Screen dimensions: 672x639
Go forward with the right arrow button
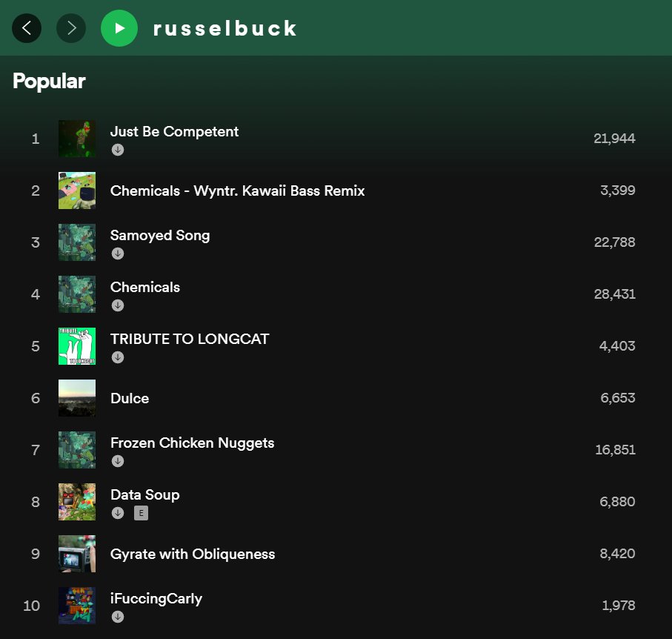(x=71, y=28)
